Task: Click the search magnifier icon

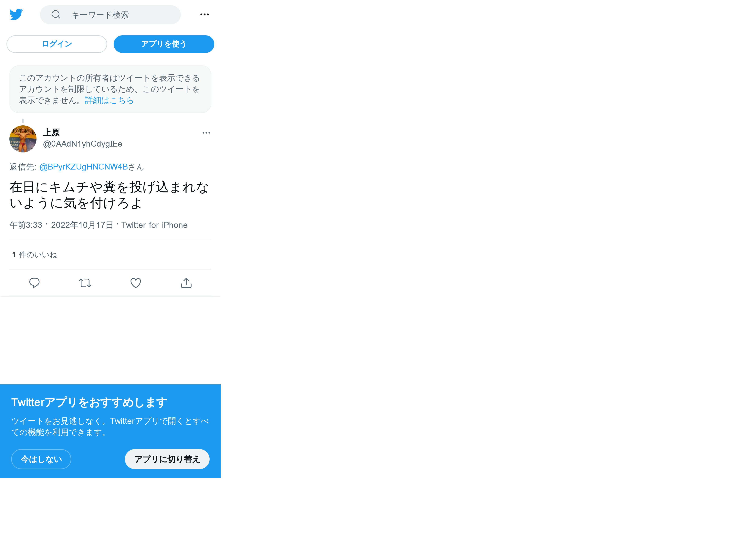Action: (56, 15)
